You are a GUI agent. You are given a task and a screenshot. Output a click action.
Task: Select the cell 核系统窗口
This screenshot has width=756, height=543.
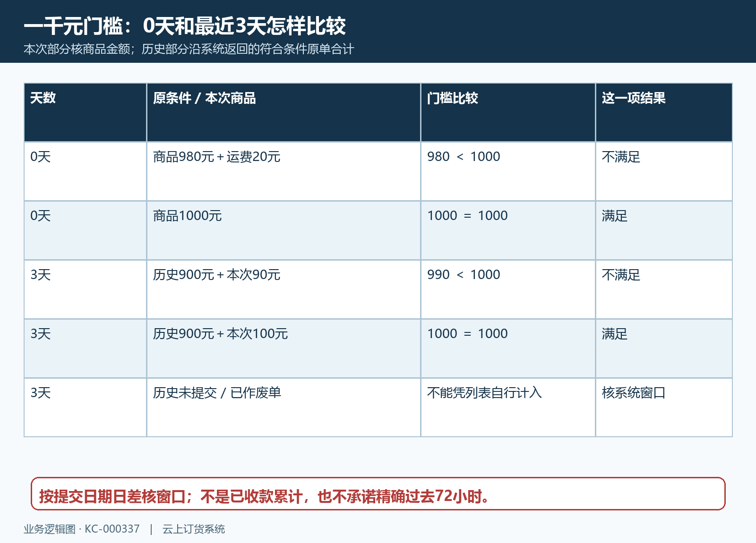tap(664, 407)
